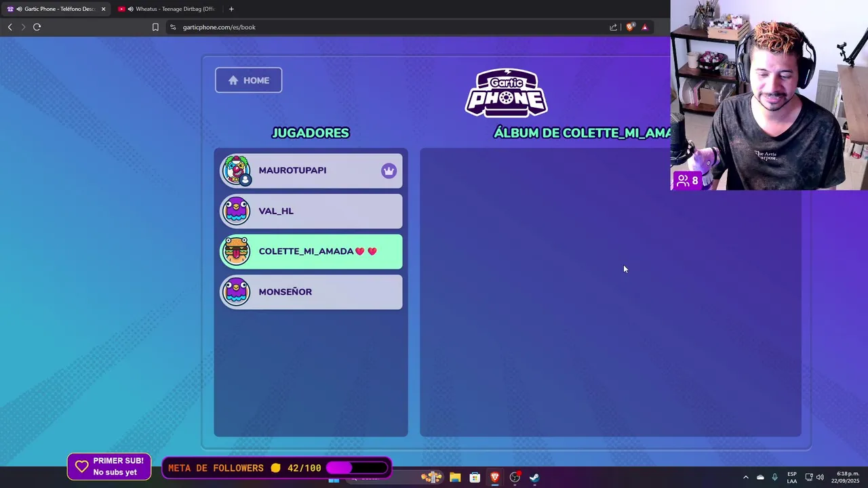Click the share icon in the address bar
The width and height of the screenshot is (868, 488).
pos(613,27)
